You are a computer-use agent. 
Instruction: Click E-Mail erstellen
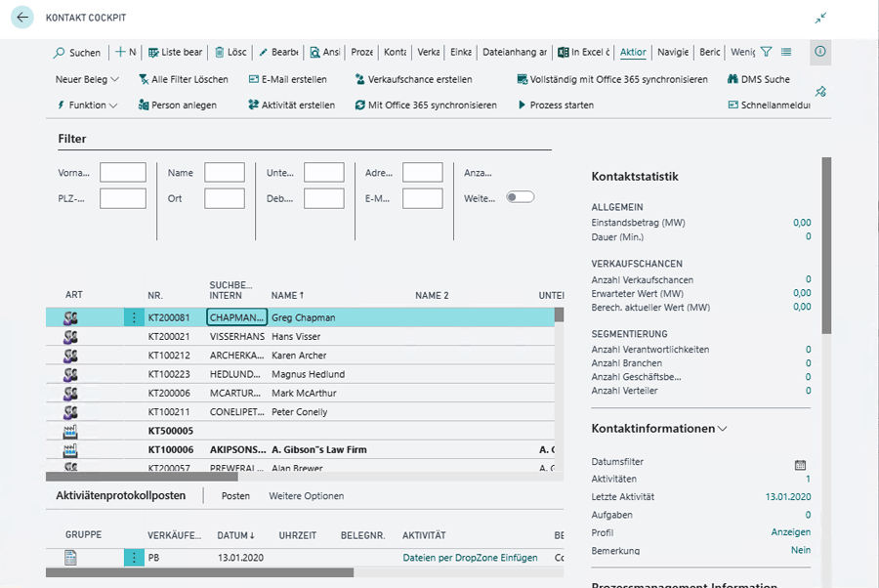tap(287, 79)
